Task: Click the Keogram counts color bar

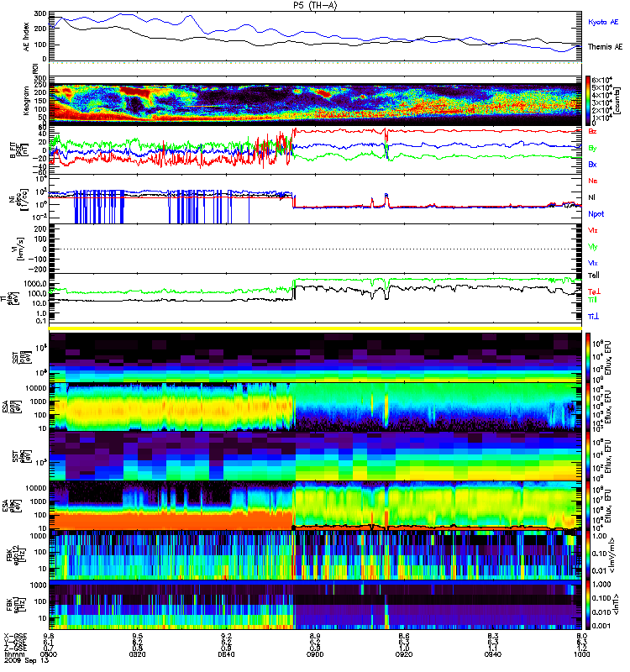Action: (588, 101)
